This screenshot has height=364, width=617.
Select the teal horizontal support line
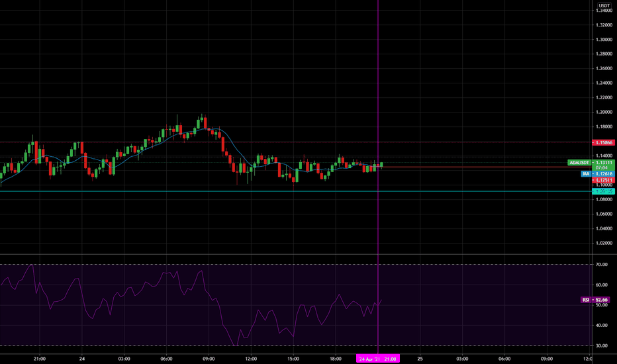click(295, 191)
